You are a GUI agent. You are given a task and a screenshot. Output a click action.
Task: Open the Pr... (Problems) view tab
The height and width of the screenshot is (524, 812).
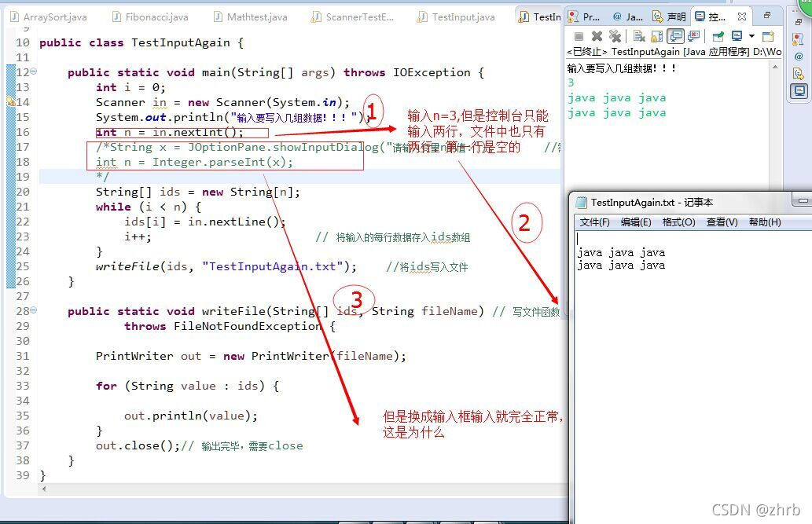click(x=583, y=17)
